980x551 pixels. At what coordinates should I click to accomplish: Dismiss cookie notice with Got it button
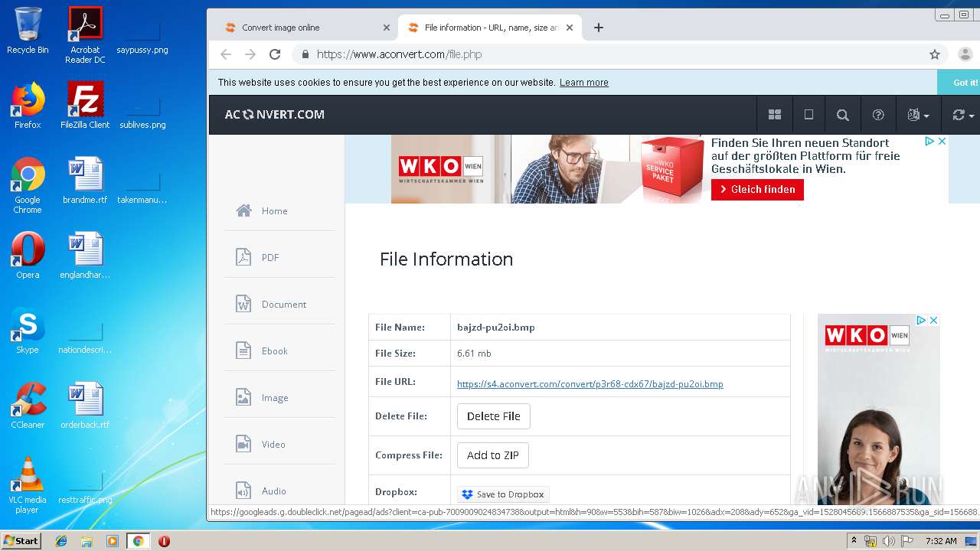(x=959, y=83)
